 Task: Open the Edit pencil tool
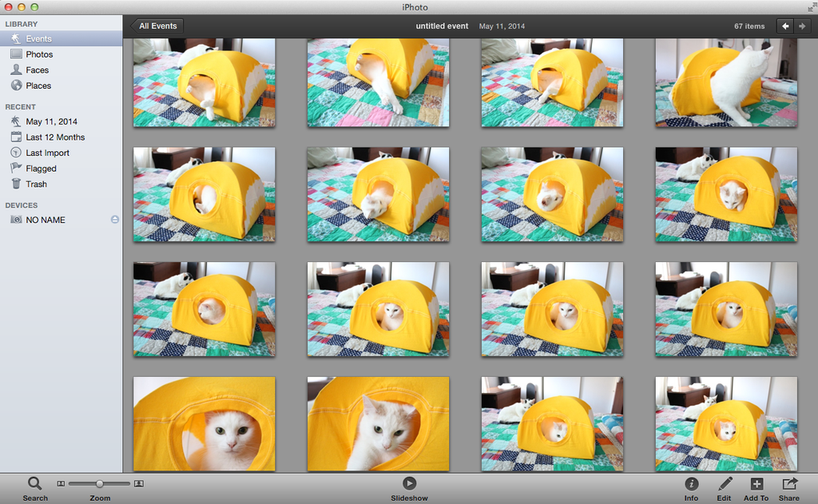(724, 484)
